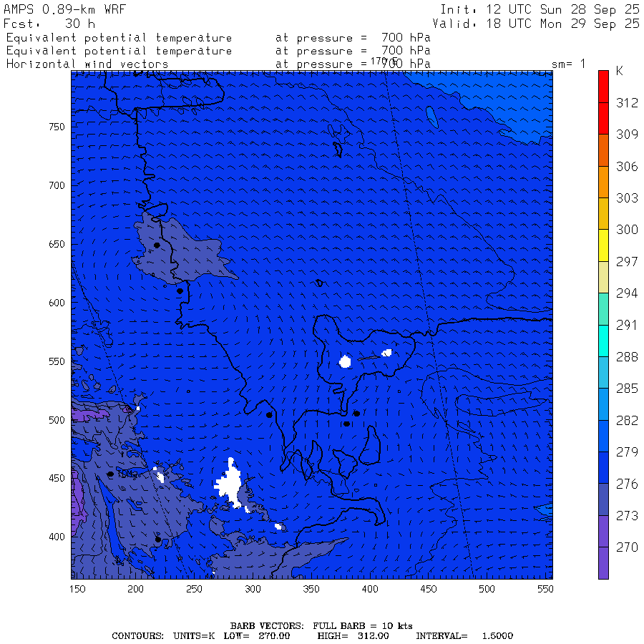Click the 'LOW= 270.00' contour legend text
The width and height of the screenshot is (644, 644).
coord(257,636)
